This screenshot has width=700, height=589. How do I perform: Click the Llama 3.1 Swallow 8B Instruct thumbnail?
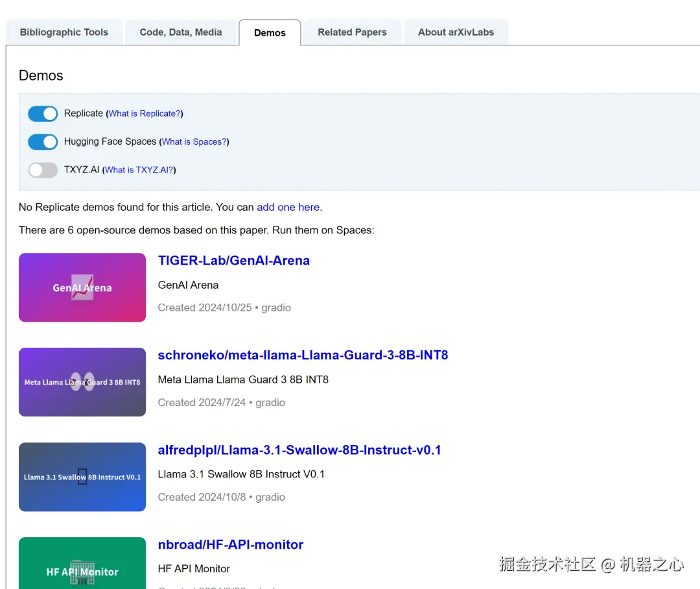[82, 477]
